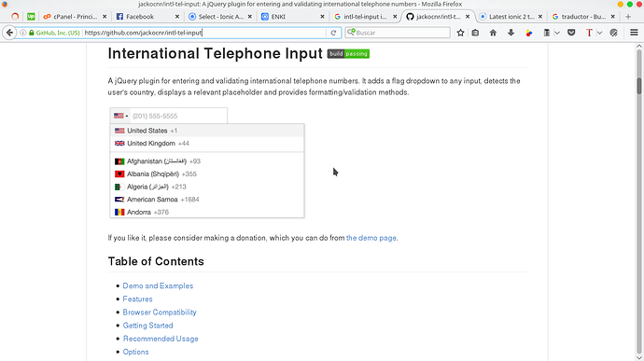Select American Samoa +1684 in list
This screenshot has width=644, height=361.
coord(207,200)
